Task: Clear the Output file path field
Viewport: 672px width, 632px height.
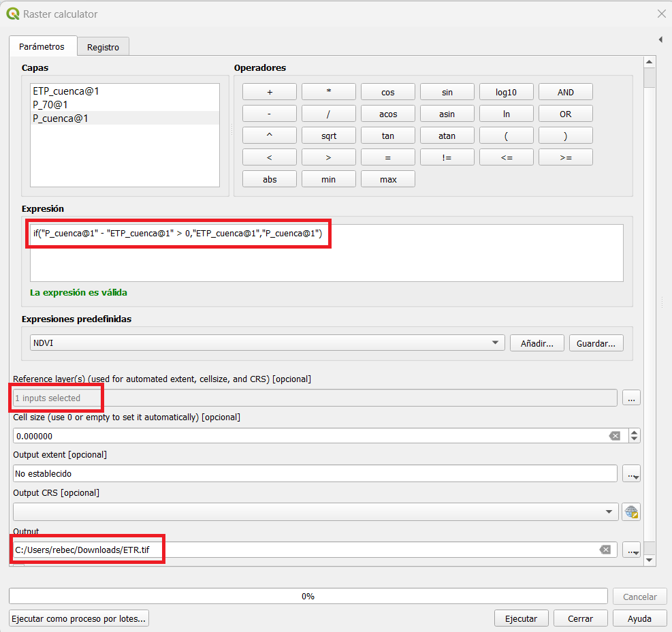Action: click(605, 550)
